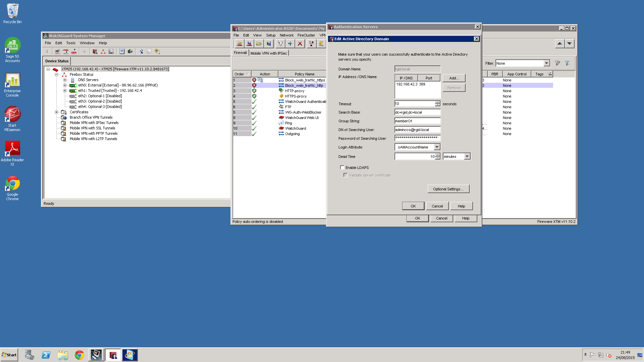This screenshot has width=644, height=362.
Task: Enable the LDAPS checkbox
Action: 342,167
